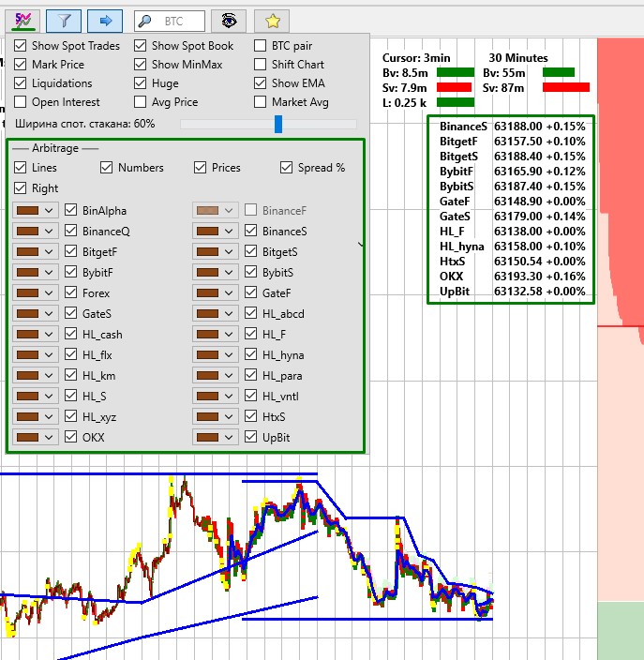The width and height of the screenshot is (644, 660).
Task: Open favorites with the star button
Action: [x=272, y=21]
